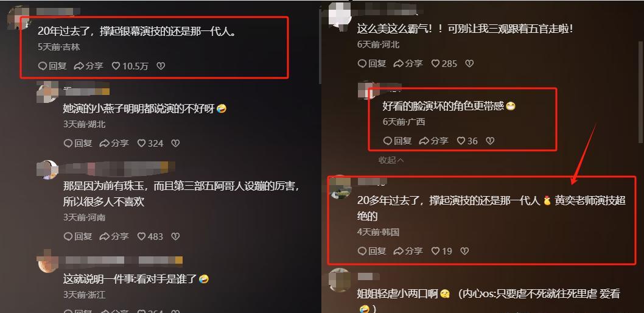Like the 韩国 comment with 19 likes
This screenshot has height=313, width=644.
(441, 250)
